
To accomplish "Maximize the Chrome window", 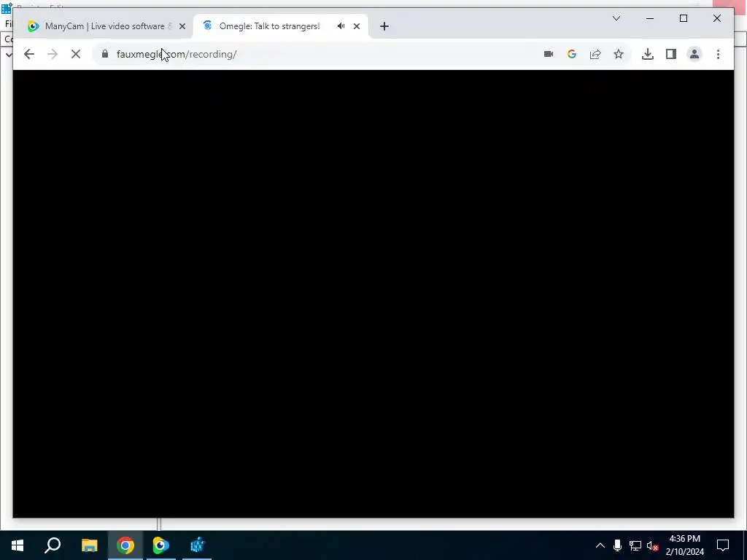I will pyautogui.click(x=683, y=18).
